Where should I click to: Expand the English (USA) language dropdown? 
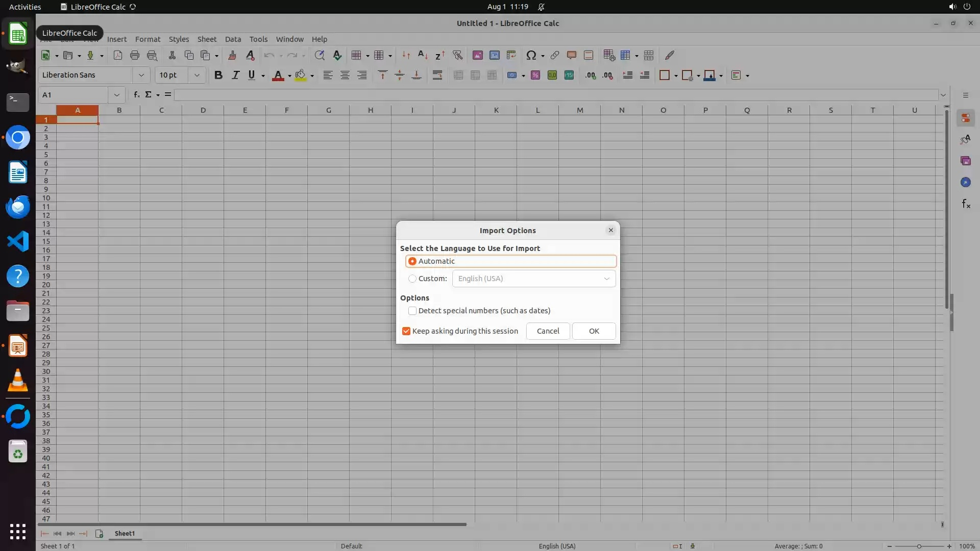(606, 279)
